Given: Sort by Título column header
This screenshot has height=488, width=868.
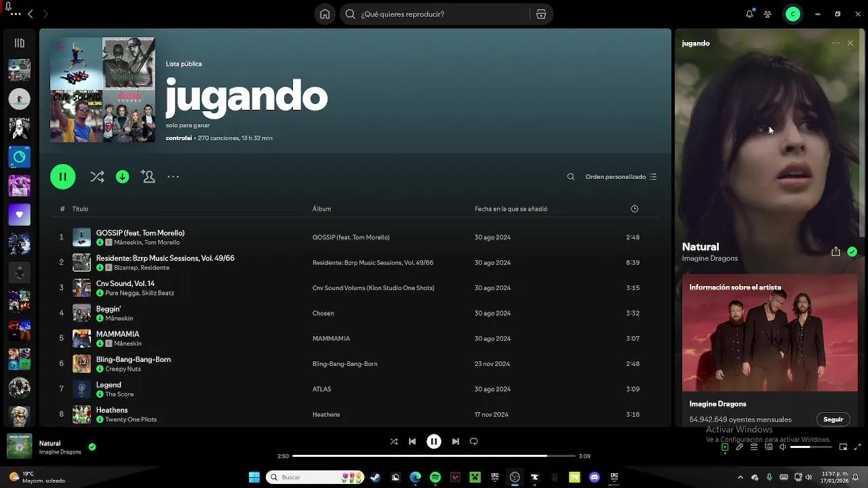Looking at the screenshot, I should tap(80, 209).
